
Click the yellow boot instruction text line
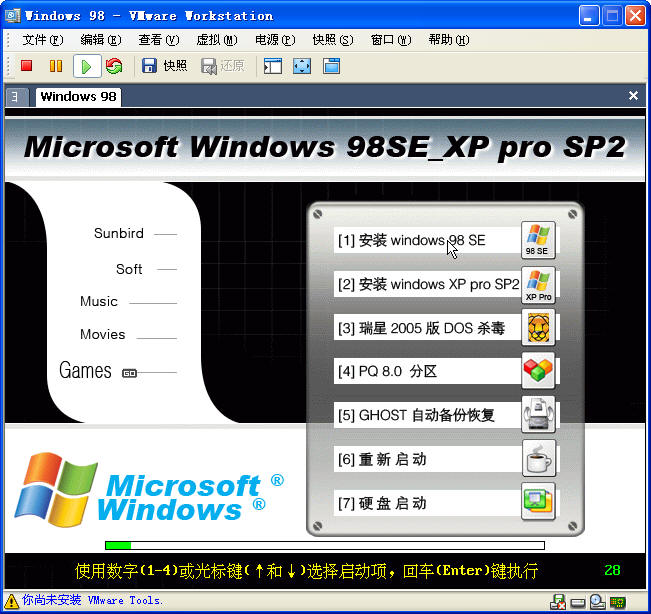click(306, 571)
